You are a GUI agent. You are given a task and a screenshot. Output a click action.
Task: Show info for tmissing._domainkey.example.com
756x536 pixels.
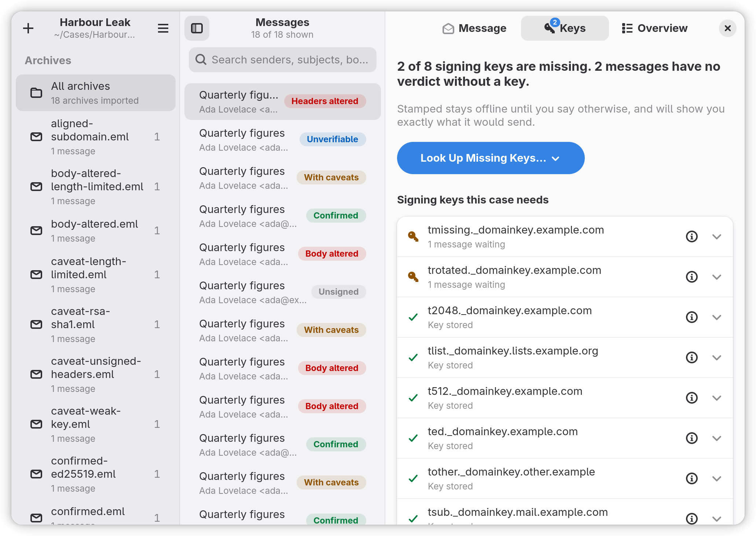(691, 236)
